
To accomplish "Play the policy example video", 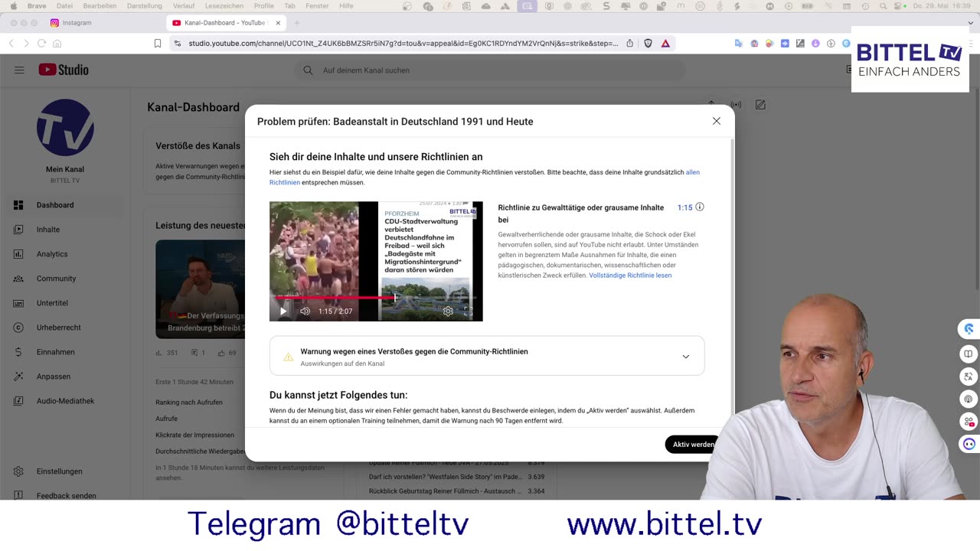I will coord(283,311).
